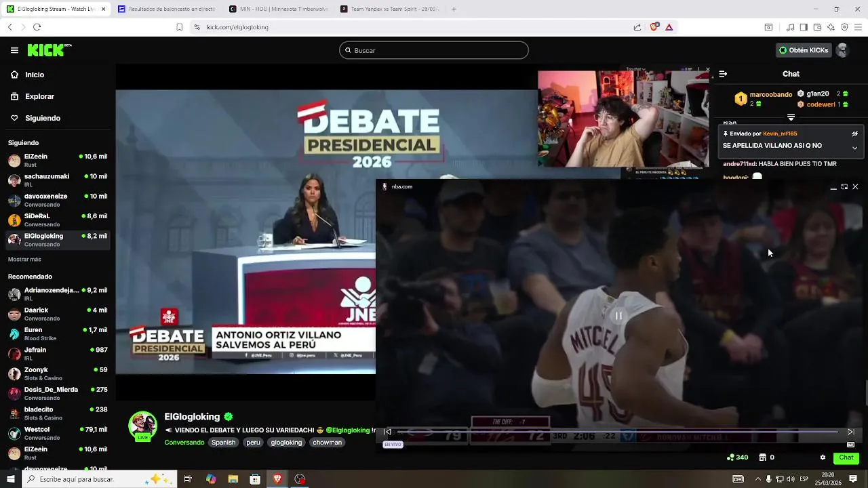
Task: Hide the pinned message eye icon
Action: pyautogui.click(x=854, y=134)
